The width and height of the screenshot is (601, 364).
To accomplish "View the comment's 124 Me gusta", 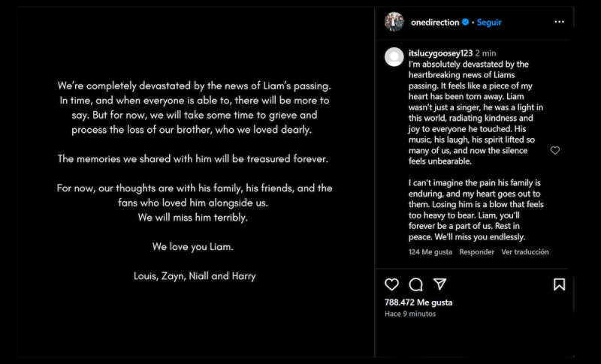I will (430, 252).
